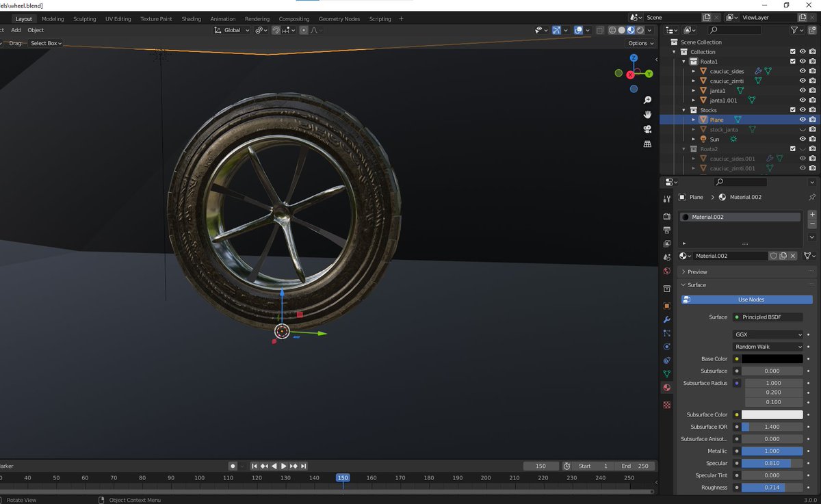Pin the properties editor context

[812, 197]
